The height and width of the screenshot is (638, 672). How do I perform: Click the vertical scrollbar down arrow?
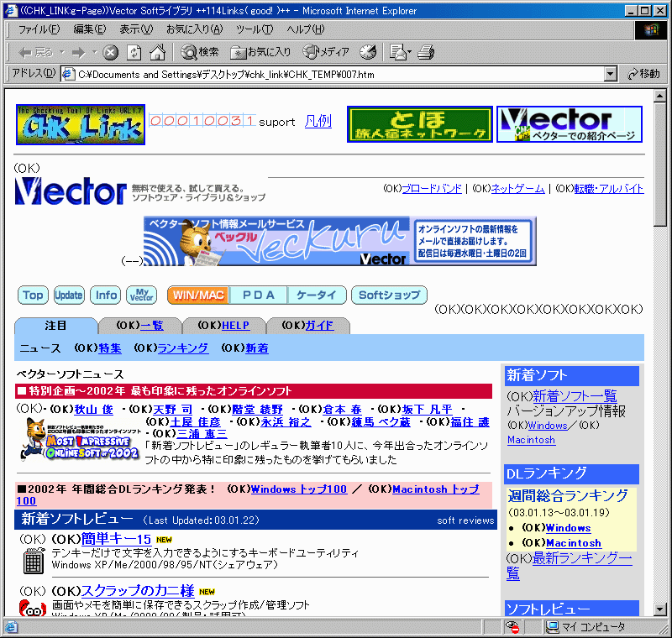pos(659,609)
